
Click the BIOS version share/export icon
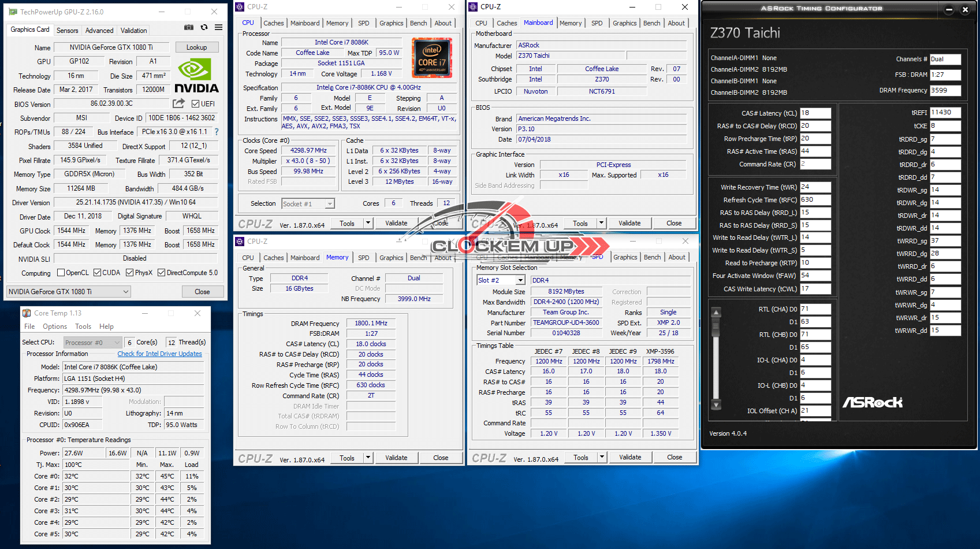pos(179,103)
